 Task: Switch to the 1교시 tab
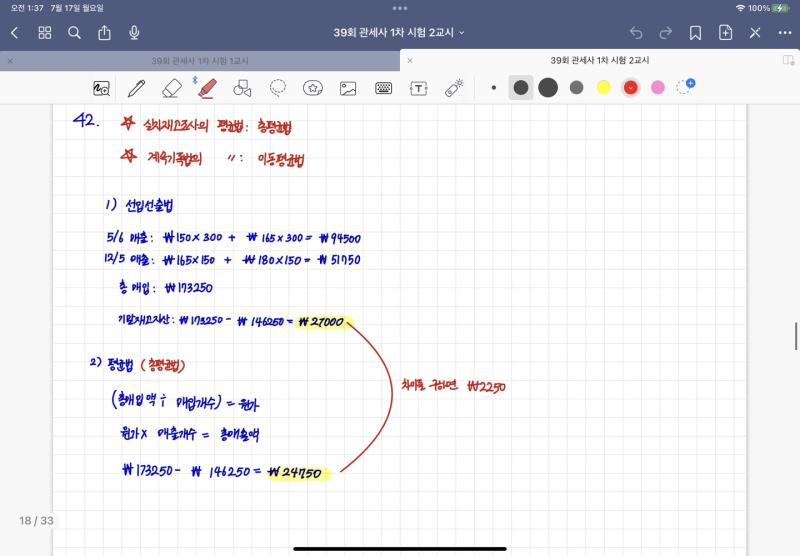pos(200,61)
